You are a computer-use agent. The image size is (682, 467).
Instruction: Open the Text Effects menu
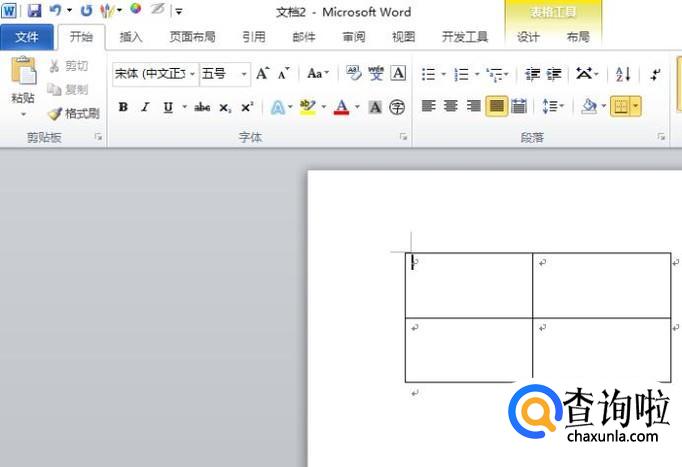tap(281, 107)
